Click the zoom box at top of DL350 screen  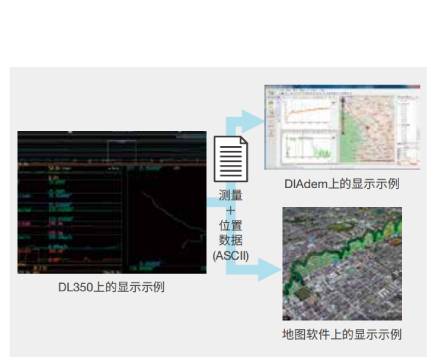point(122,151)
